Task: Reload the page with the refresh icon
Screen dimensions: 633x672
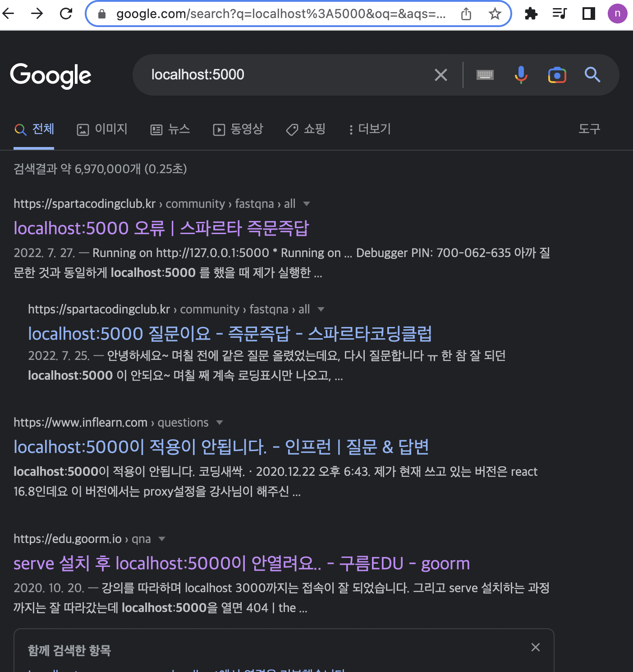Action: pyautogui.click(x=66, y=14)
